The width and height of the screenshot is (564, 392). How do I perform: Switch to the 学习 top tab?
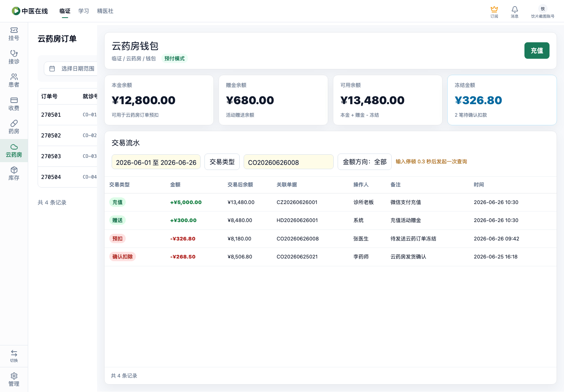point(84,11)
